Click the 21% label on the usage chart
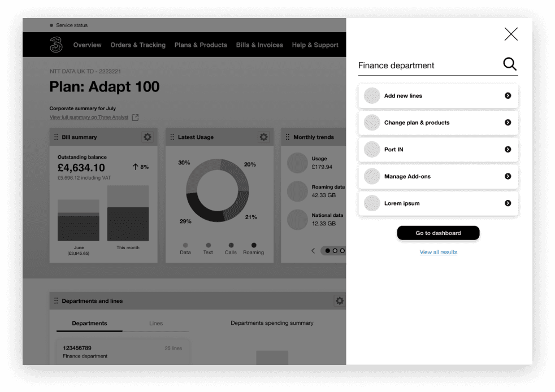This screenshot has height=392, width=555. [251, 217]
